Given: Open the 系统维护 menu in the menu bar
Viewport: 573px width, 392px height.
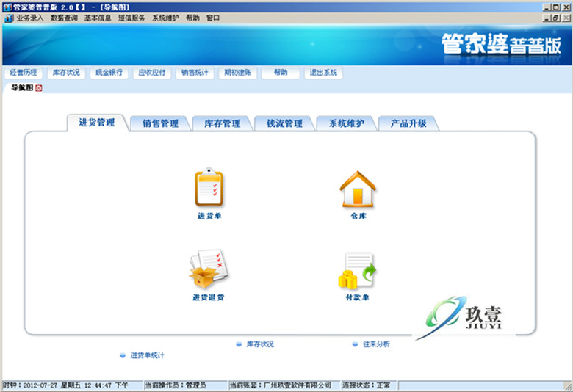Looking at the screenshot, I should (x=165, y=18).
